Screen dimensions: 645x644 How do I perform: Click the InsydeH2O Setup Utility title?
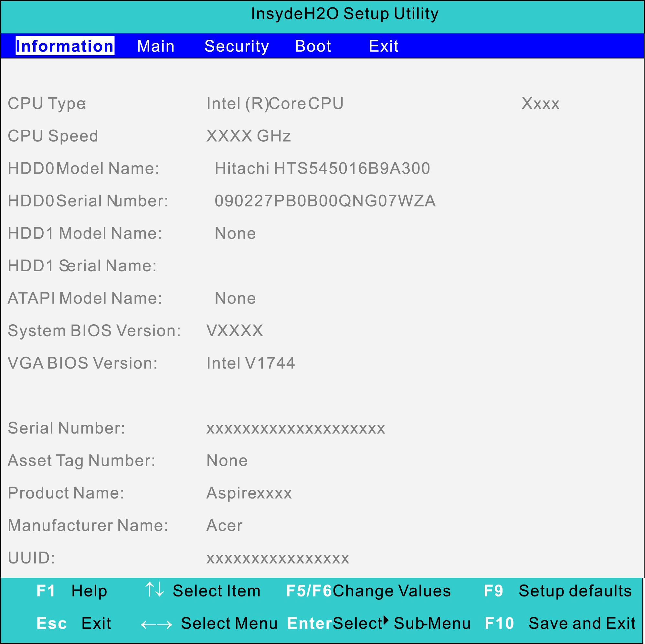coord(344,14)
